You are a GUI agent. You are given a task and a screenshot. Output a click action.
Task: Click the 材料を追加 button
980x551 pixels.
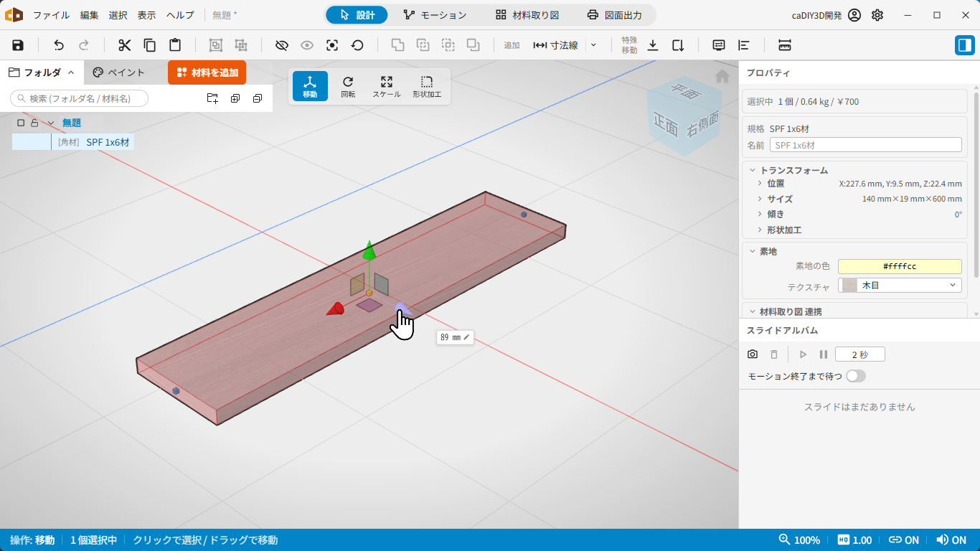pos(207,72)
